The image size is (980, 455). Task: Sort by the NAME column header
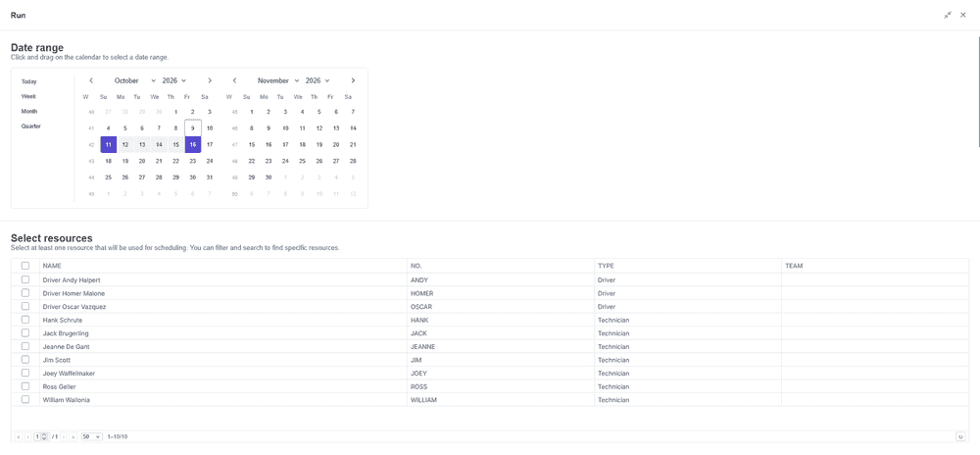(x=52, y=266)
